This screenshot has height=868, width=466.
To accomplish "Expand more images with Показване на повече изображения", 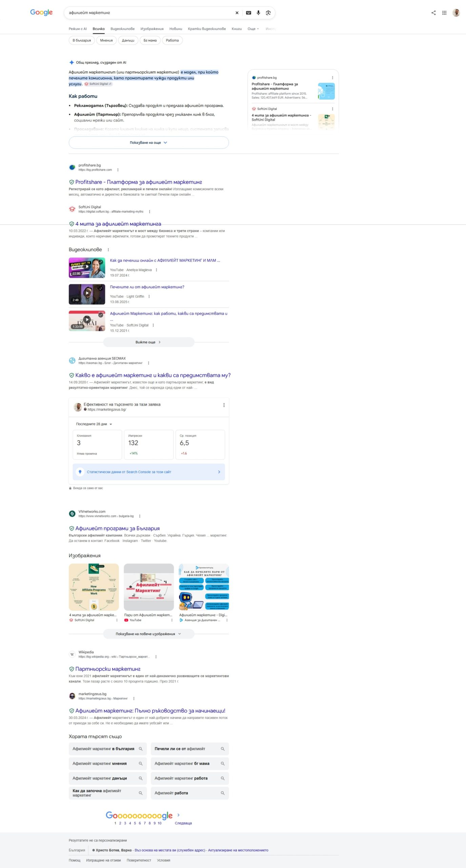I will click(x=149, y=634).
